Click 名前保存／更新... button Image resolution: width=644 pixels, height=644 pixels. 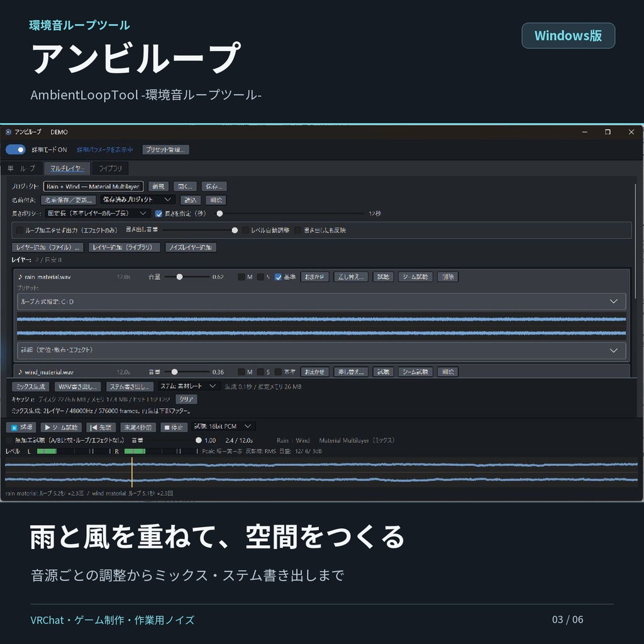[x=69, y=200]
